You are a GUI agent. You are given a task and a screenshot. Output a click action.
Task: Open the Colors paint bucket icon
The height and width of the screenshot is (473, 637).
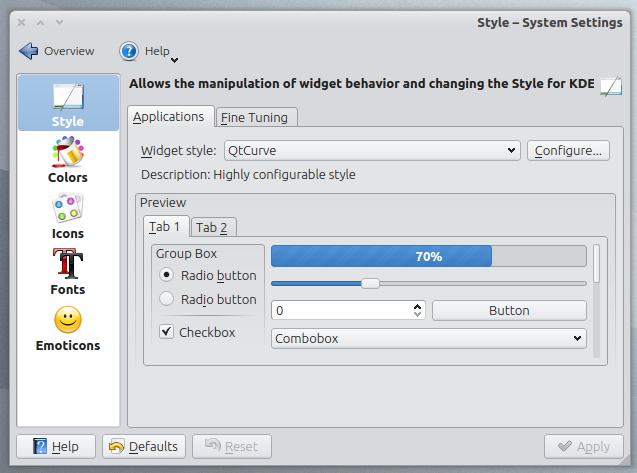tap(67, 152)
